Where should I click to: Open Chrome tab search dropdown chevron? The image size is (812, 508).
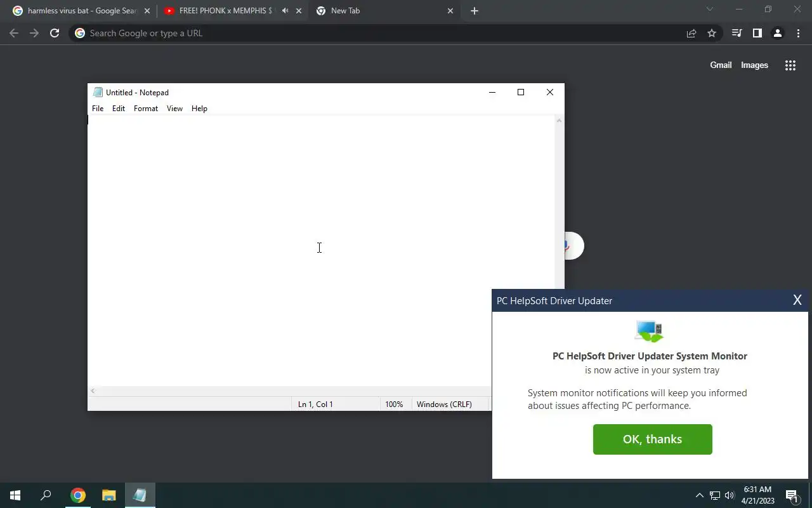click(710, 10)
